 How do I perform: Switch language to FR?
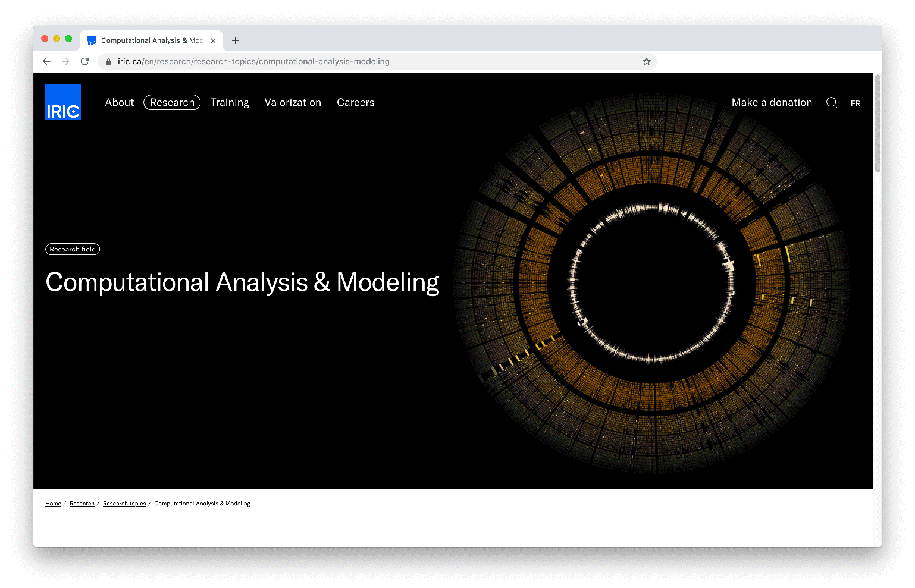click(x=856, y=103)
